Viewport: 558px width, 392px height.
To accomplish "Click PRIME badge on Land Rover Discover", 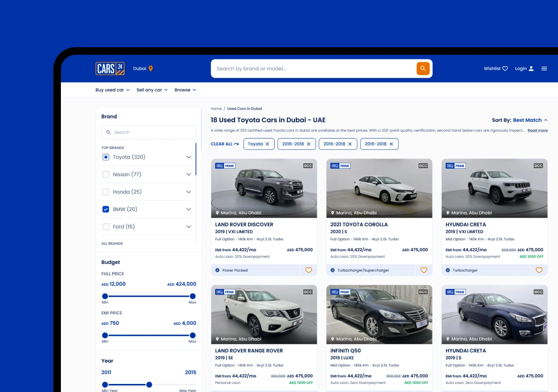I will [x=225, y=166].
